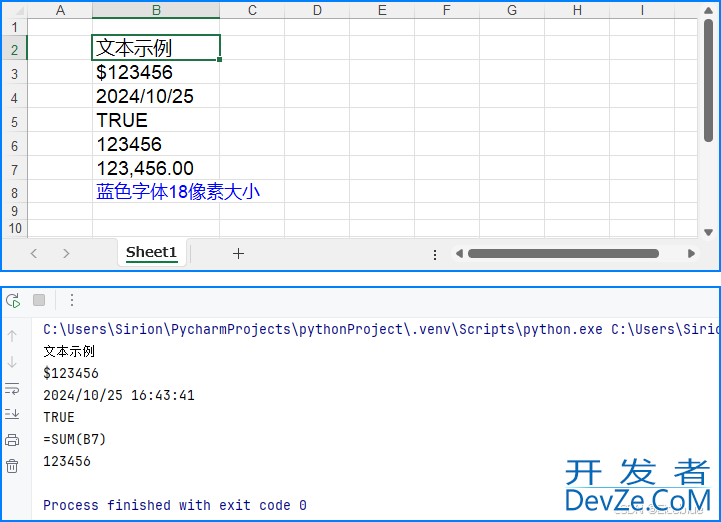Click cell containing 文本示例
This screenshot has width=721, height=522.
pyautogui.click(x=156, y=47)
